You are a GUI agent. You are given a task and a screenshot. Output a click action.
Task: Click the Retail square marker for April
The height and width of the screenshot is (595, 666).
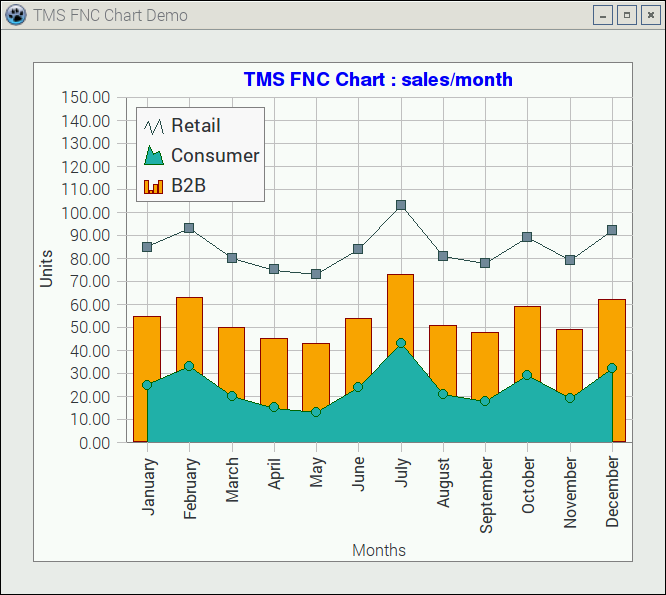pos(274,269)
